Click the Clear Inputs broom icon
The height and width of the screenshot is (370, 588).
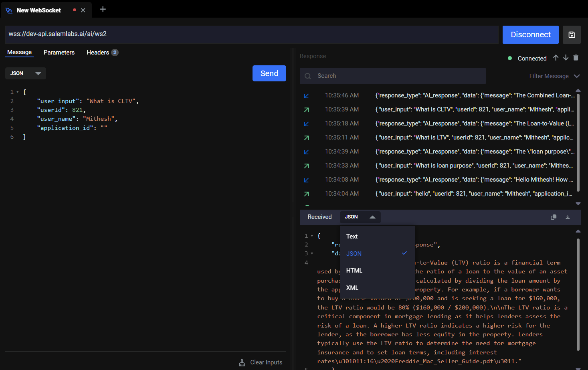point(242,362)
